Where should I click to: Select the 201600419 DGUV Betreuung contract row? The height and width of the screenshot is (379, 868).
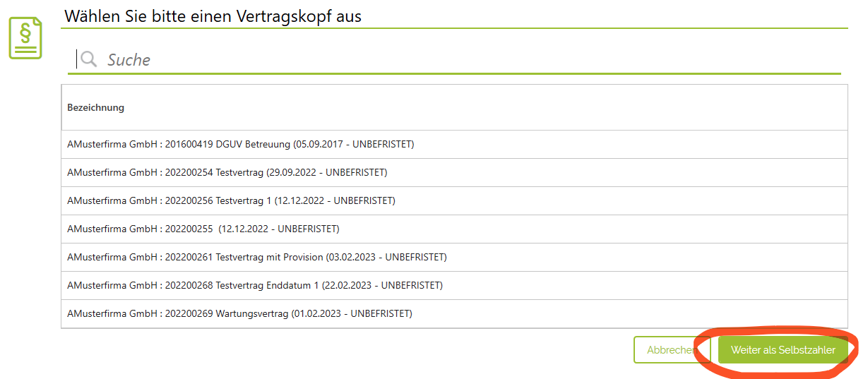pyautogui.click(x=454, y=144)
